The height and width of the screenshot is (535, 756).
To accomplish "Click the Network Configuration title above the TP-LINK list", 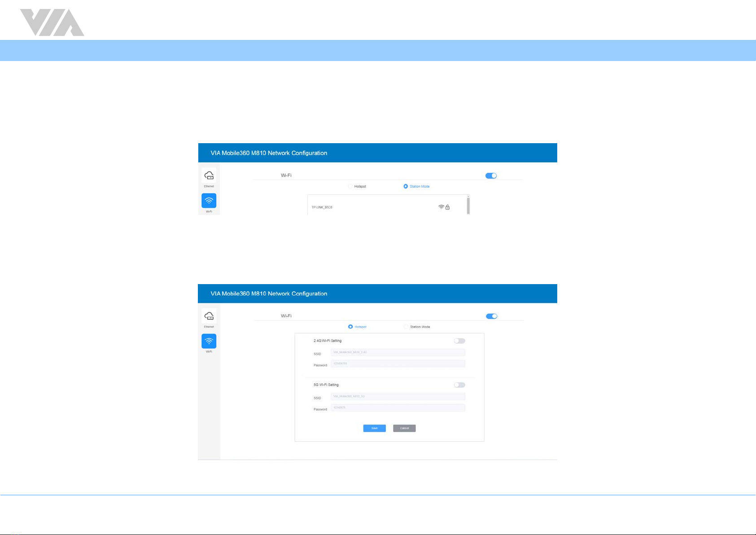I will (269, 153).
